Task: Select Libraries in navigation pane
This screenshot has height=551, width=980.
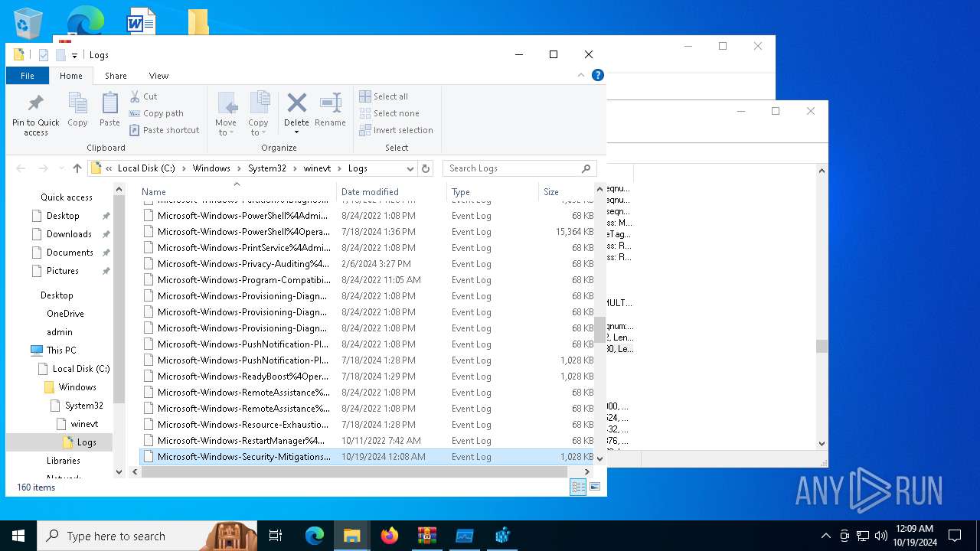Action: (x=64, y=461)
